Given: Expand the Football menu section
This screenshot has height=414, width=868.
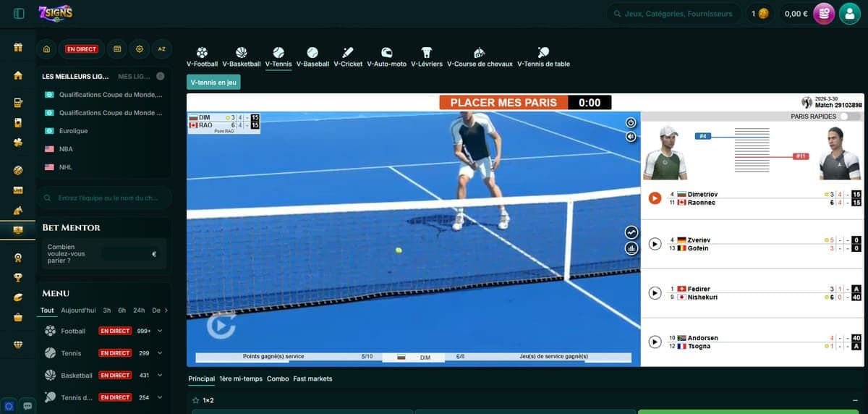Looking at the screenshot, I should pyautogui.click(x=159, y=331).
